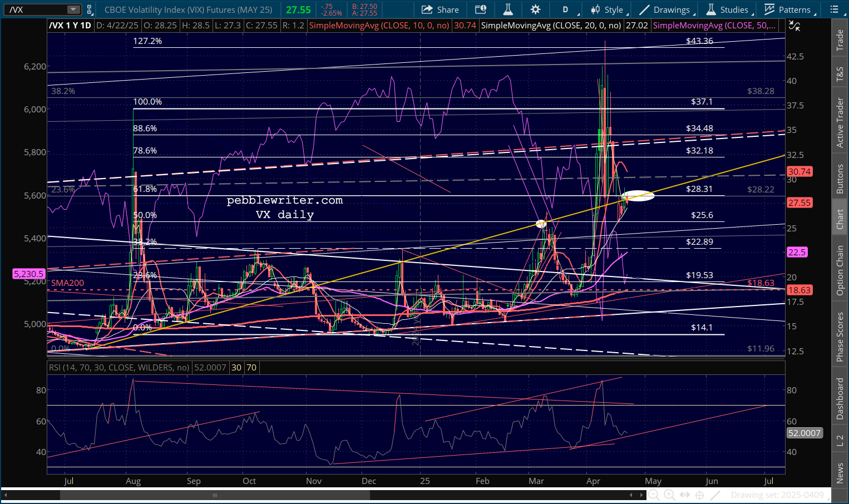The height and width of the screenshot is (504, 849).
Task: Click the symbol link clip icon
Action: point(89,9)
